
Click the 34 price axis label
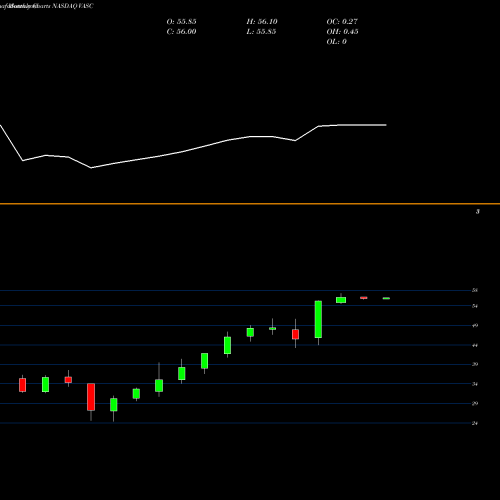(x=475, y=384)
